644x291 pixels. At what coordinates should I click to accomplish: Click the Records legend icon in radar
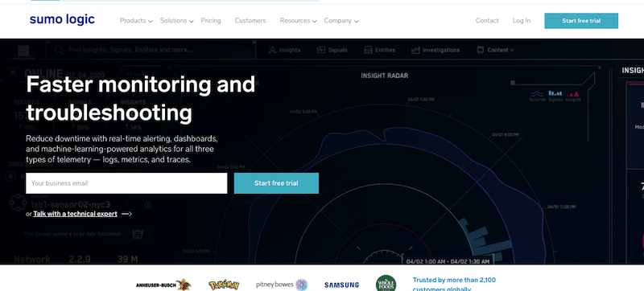[537, 93]
